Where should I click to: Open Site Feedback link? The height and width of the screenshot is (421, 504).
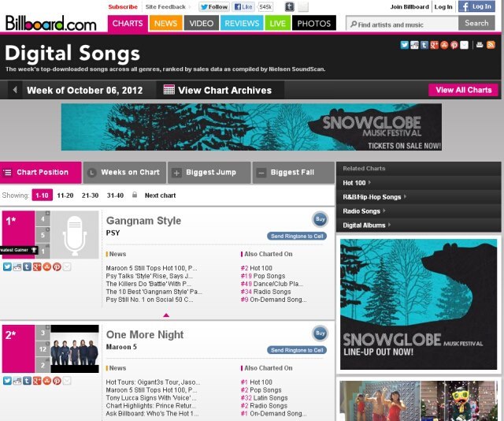coord(165,7)
